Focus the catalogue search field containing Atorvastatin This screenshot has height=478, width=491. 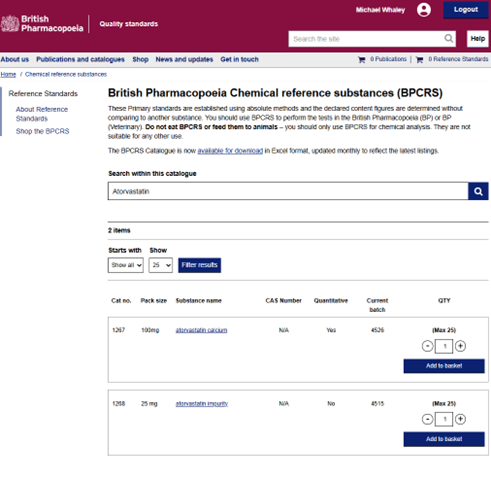[288, 191]
